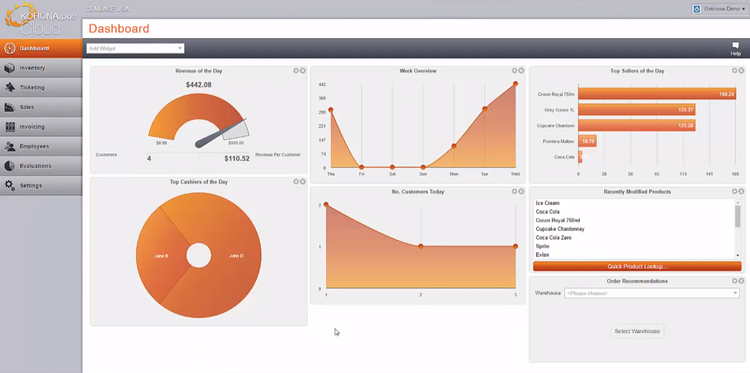Click the Dashboard page title

click(x=119, y=29)
